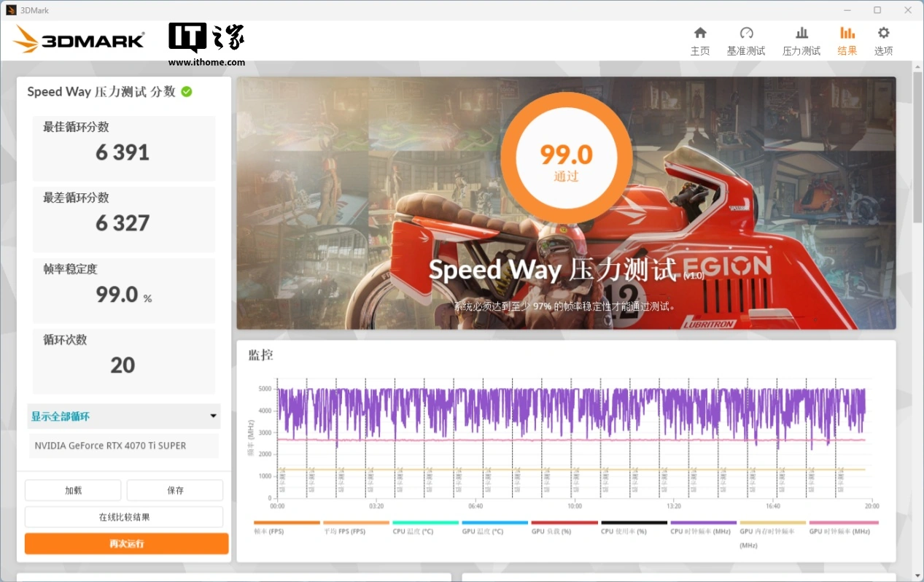924x582 pixels.
Task: Click the NVIDIA GeForce RTX 4070 Ti SUPER field
Action: point(123,446)
